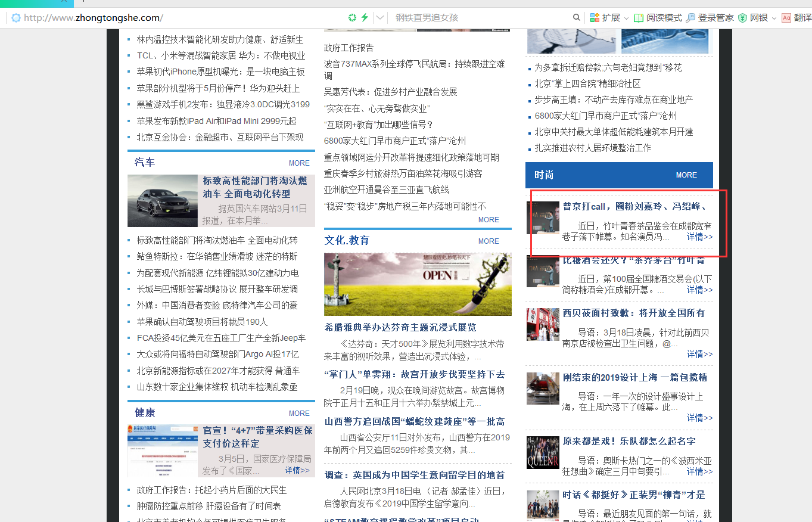Expand the arrow next to 扩展
The width and height of the screenshot is (812, 522).
click(x=626, y=18)
